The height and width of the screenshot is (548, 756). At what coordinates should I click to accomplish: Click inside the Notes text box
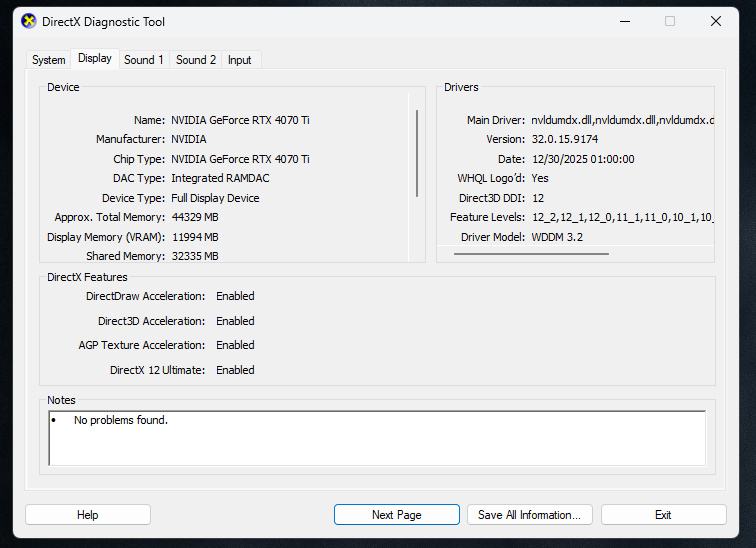click(x=377, y=438)
